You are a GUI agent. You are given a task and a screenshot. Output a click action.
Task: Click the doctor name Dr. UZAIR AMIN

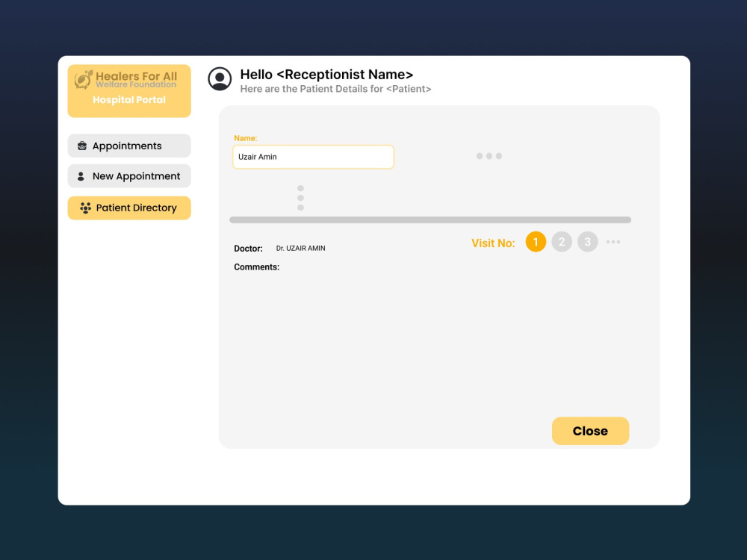300,248
